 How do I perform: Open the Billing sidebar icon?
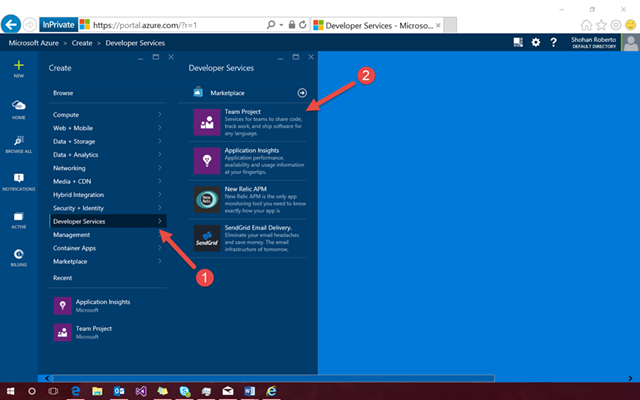click(19, 254)
